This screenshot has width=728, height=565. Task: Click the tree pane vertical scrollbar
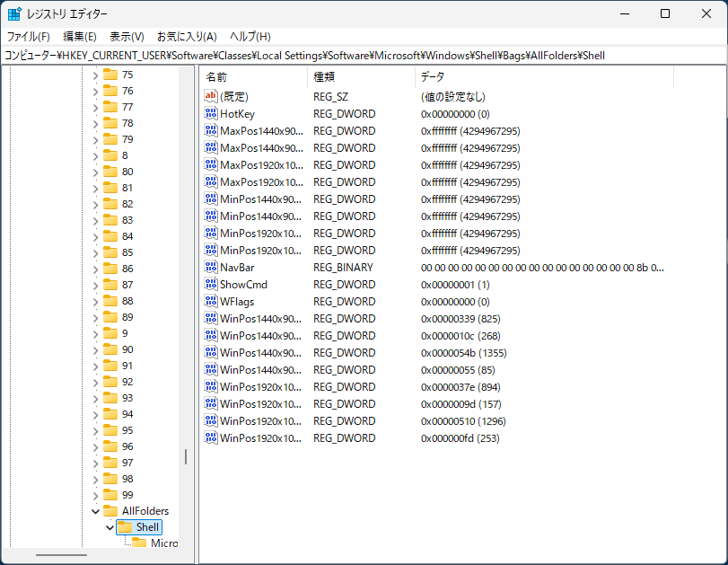(x=186, y=456)
